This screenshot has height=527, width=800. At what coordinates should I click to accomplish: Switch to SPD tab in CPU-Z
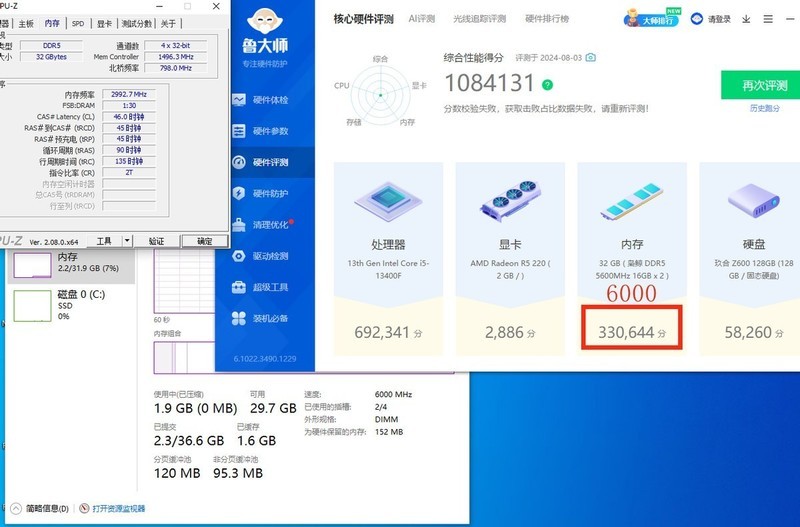click(x=78, y=23)
